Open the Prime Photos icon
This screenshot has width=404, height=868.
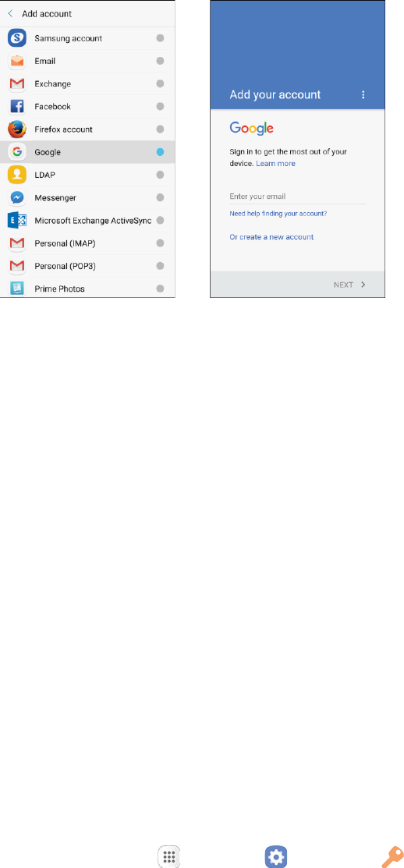(17, 289)
